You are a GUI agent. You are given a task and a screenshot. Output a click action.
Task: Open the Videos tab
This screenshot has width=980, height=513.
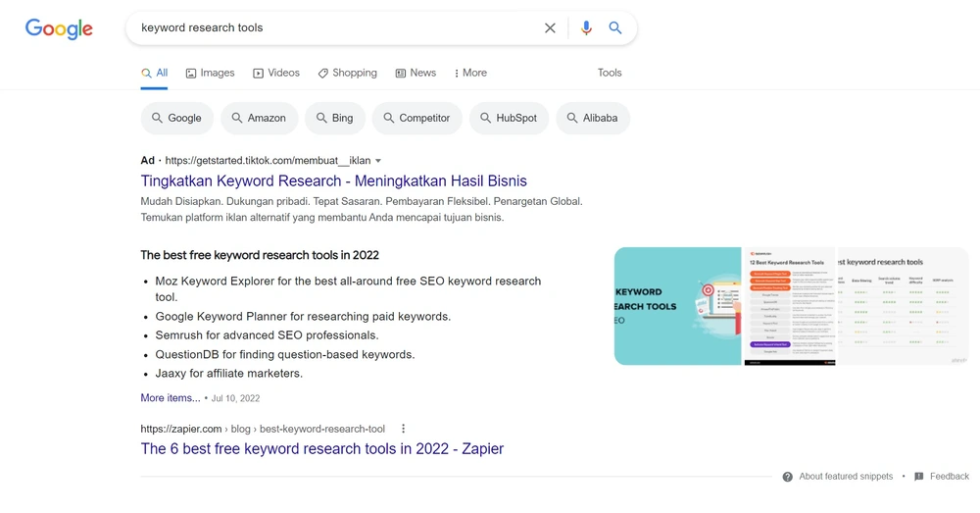pos(276,74)
